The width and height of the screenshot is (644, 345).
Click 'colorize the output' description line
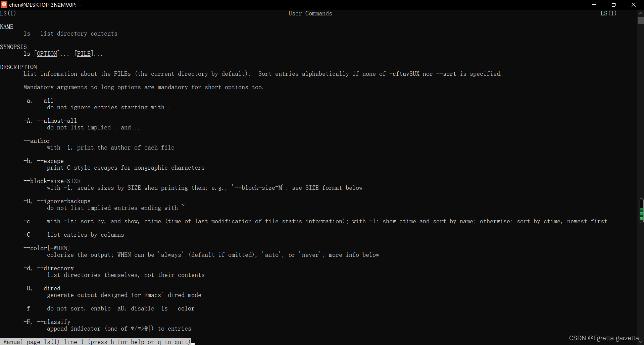[213, 255]
